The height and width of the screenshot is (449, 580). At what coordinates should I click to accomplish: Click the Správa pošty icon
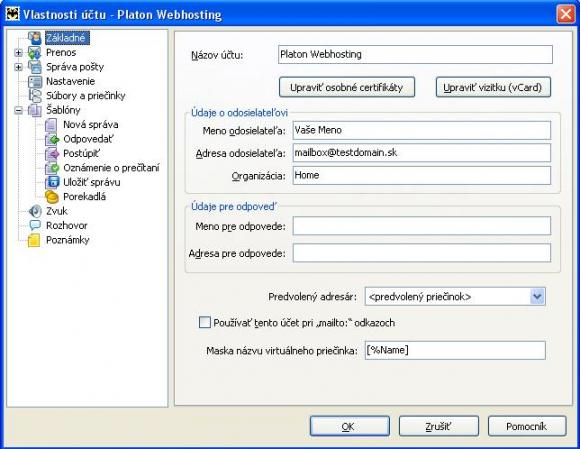pos(35,67)
